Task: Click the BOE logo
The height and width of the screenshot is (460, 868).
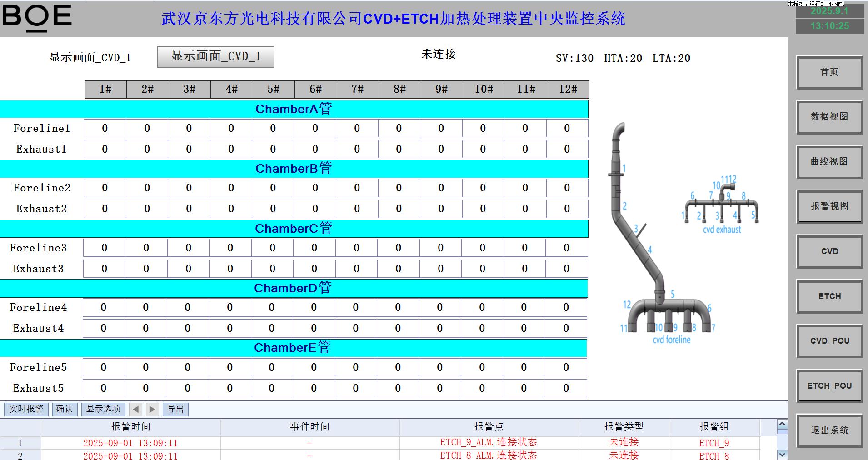Action: [x=37, y=18]
